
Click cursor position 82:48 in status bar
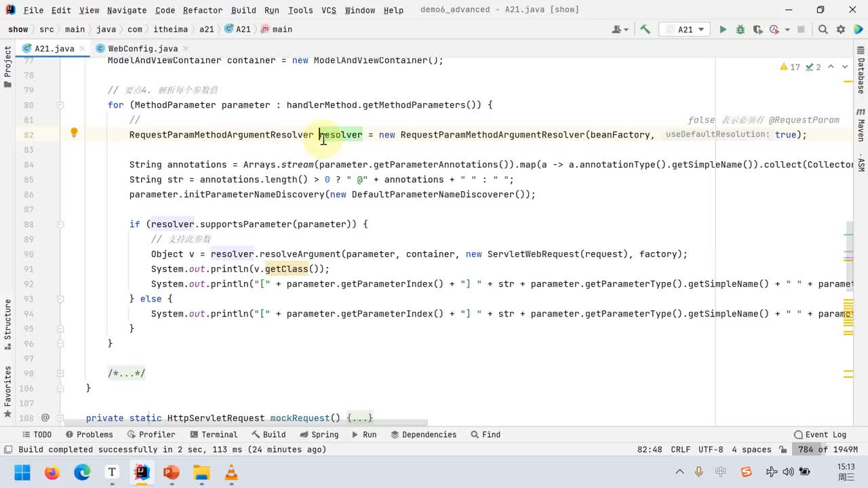650,449
